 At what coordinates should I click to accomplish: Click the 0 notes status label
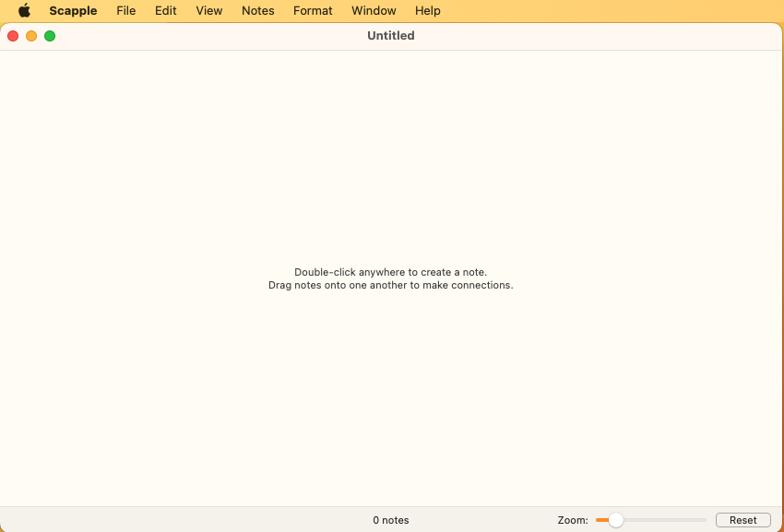point(391,520)
